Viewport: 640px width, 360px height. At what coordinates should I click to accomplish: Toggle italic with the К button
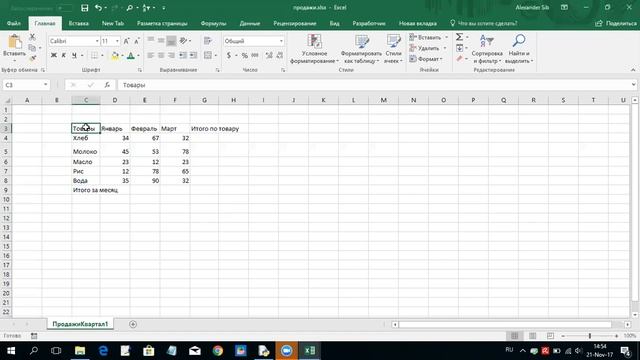click(x=64, y=56)
